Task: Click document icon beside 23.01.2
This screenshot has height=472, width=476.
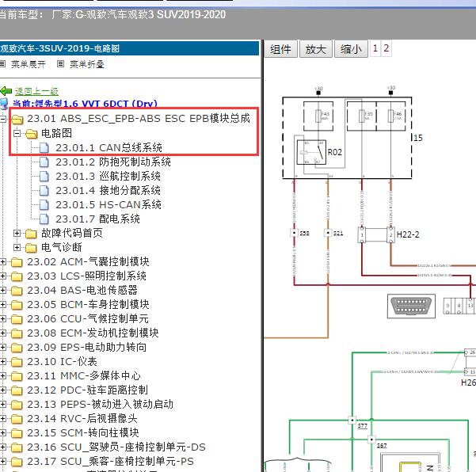Action: coord(44,162)
